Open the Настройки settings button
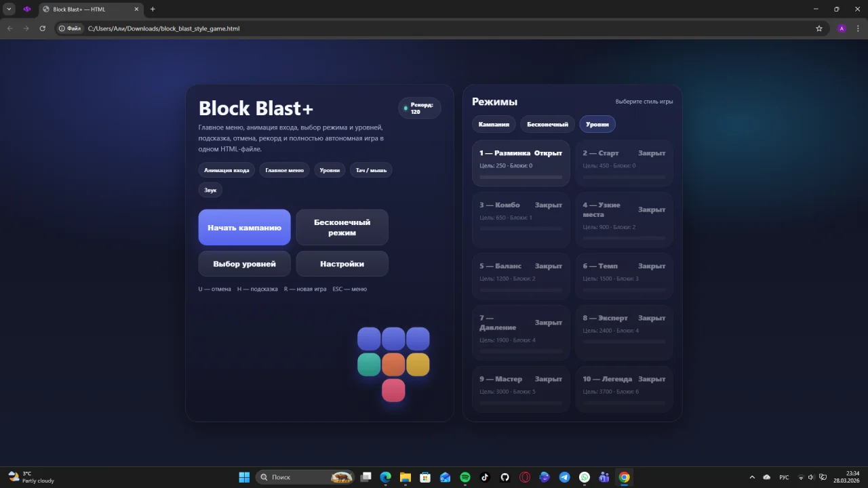 tap(342, 264)
